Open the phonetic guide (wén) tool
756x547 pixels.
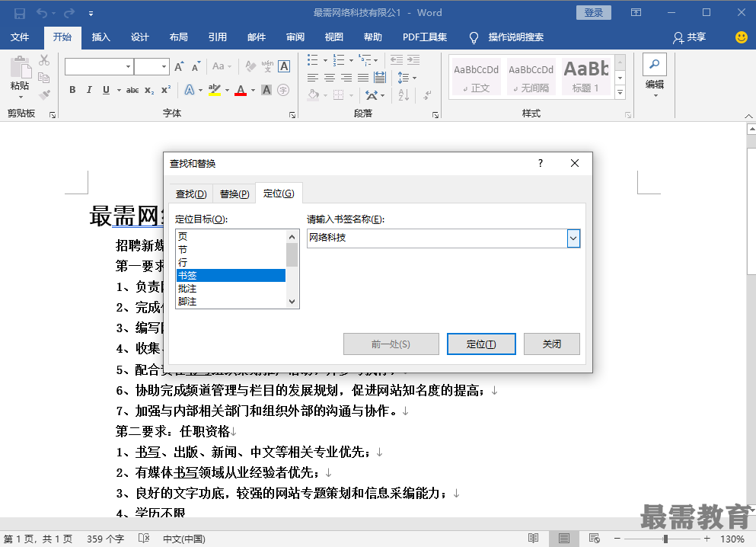pos(267,66)
